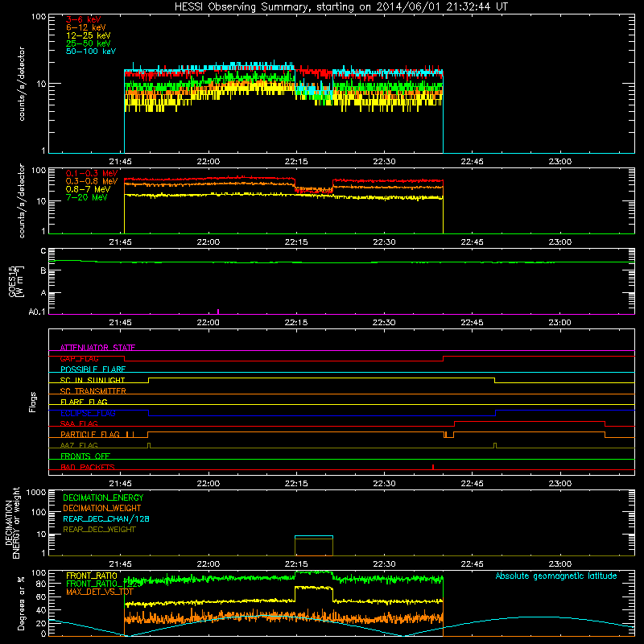Click the red BAD_PACKETS spike near 22:38
The width and height of the screenshot is (644, 644).
coord(433,467)
